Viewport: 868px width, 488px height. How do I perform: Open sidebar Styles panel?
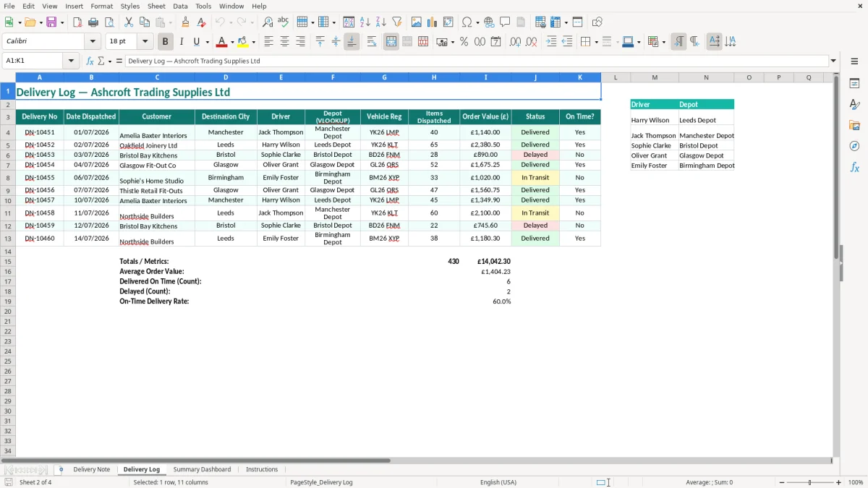coord(854,104)
